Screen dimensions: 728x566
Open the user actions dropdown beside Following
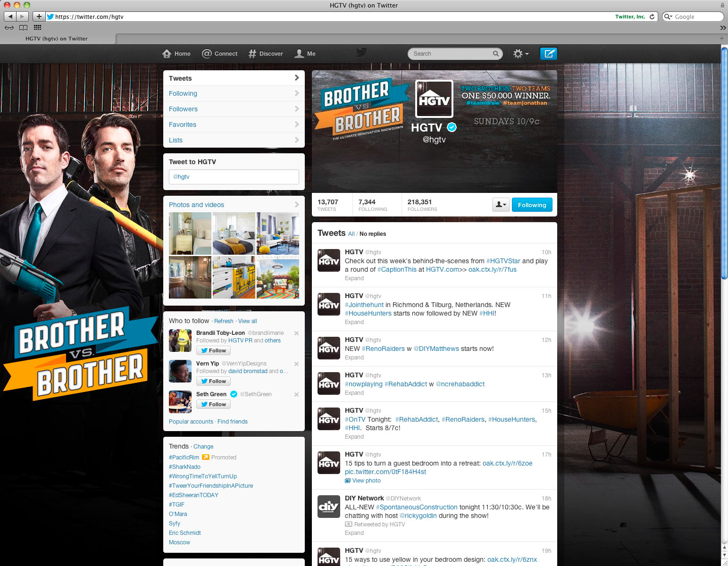pos(501,205)
